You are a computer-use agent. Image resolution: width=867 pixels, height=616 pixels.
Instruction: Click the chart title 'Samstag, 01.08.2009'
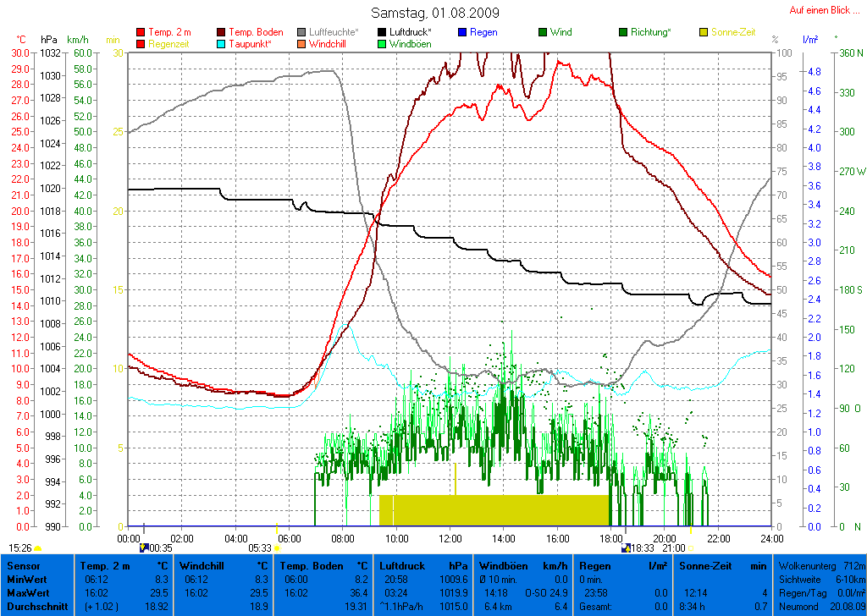click(x=435, y=14)
